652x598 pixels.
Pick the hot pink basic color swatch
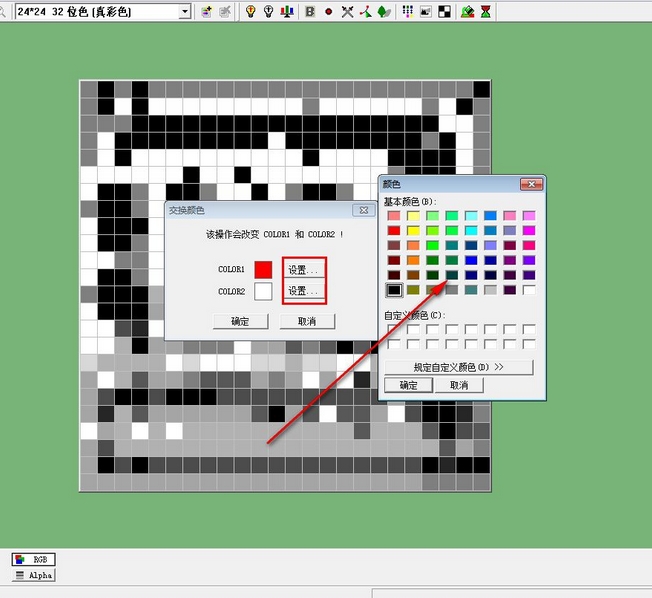coord(529,245)
